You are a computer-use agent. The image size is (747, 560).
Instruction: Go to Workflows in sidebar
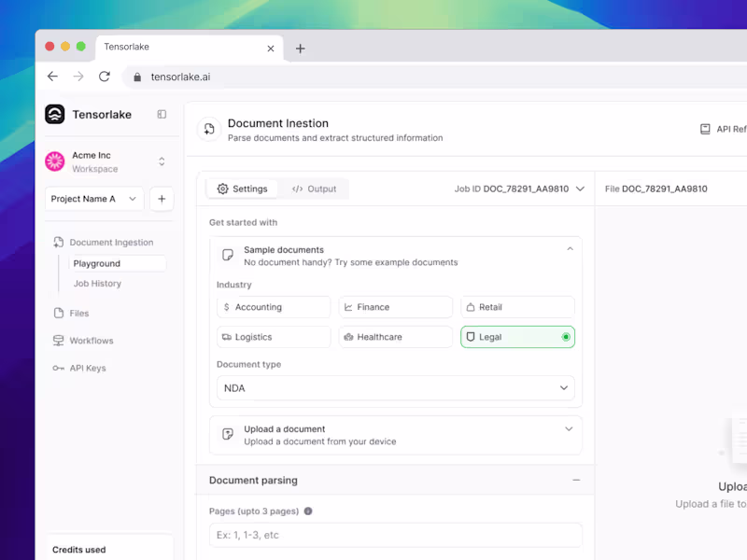[x=83, y=341]
